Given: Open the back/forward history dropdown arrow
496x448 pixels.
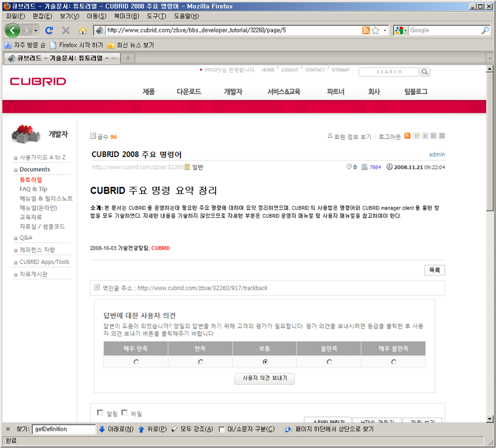Looking at the screenshot, I should click(36, 30).
